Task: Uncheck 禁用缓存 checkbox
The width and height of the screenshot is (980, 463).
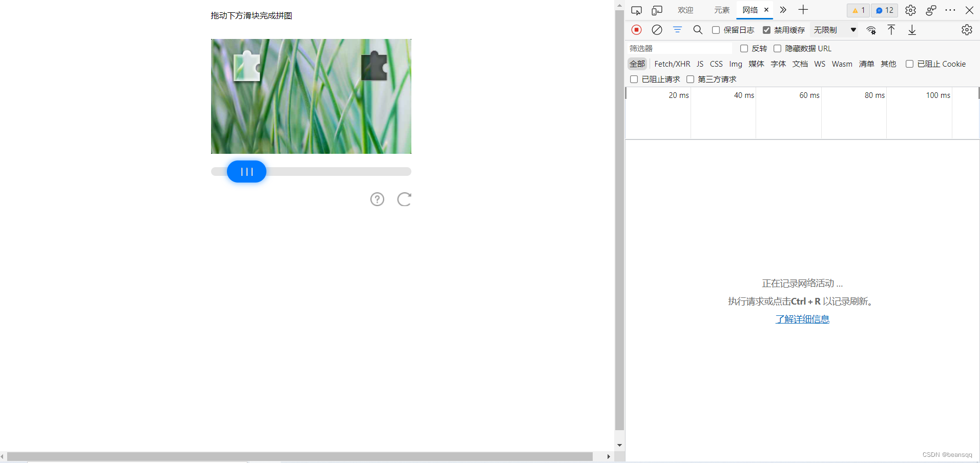Action: [x=766, y=30]
